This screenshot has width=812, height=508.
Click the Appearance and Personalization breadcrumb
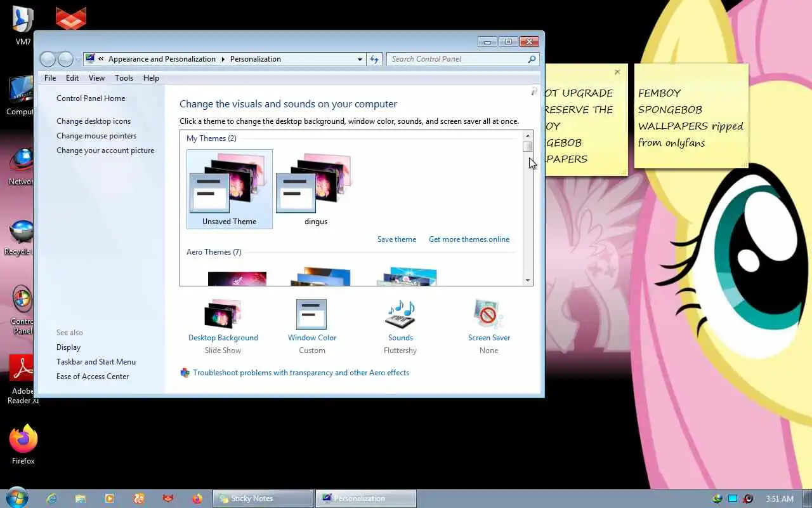click(162, 59)
